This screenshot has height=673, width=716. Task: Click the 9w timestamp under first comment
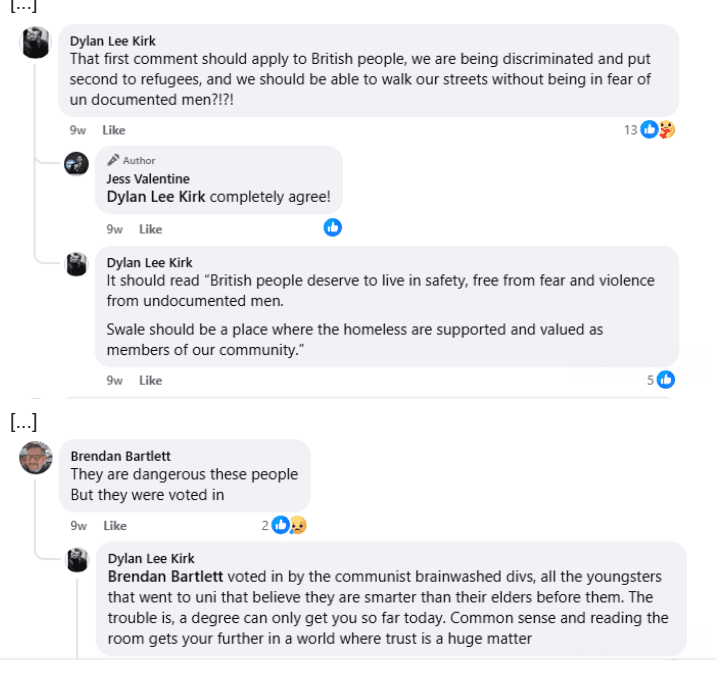78,130
